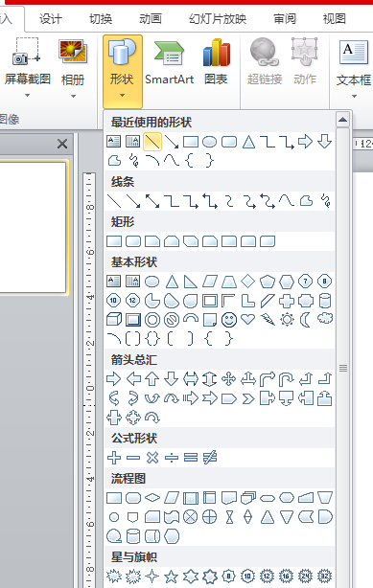Pick the cross shape in 基本形状
The image size is (373, 588).
287,301
